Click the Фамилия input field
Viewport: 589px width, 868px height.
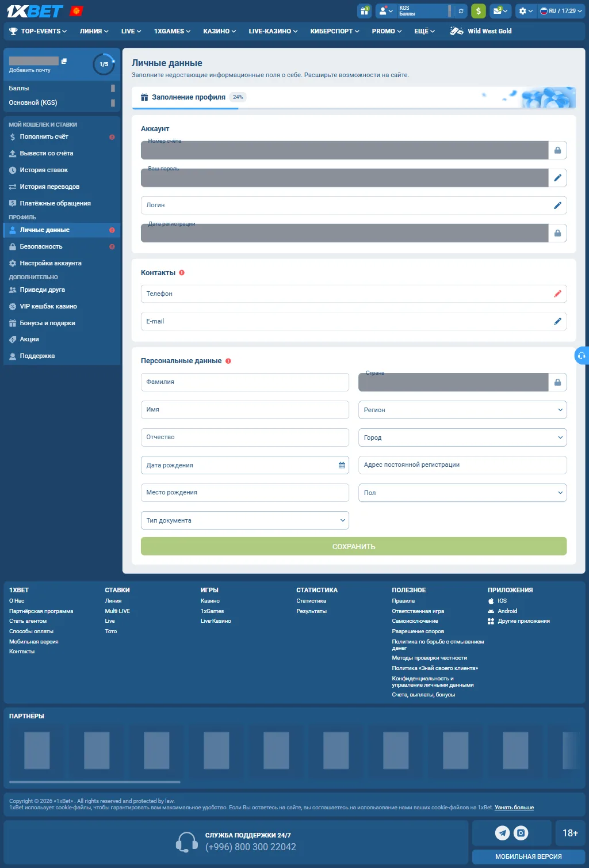click(245, 382)
